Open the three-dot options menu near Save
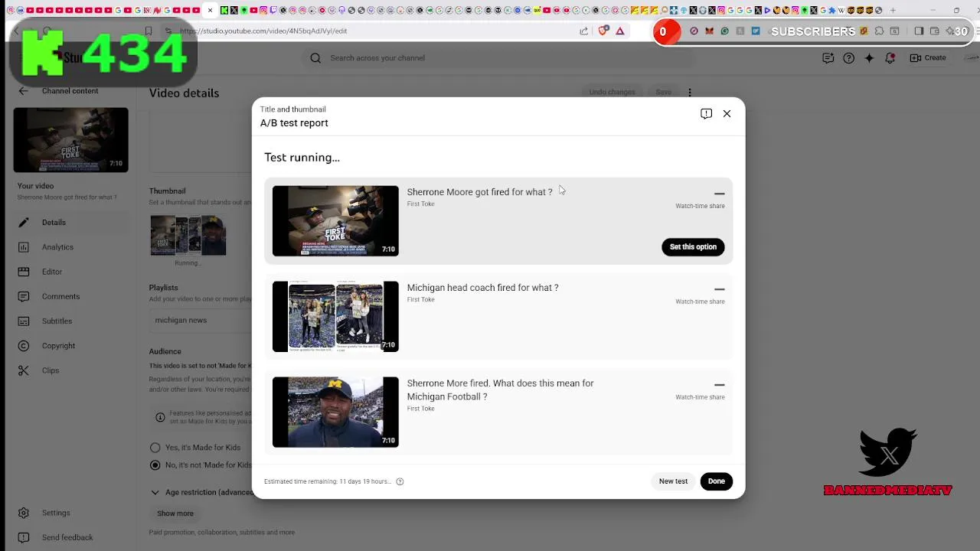Screen dimensions: 980x551 click(689, 92)
